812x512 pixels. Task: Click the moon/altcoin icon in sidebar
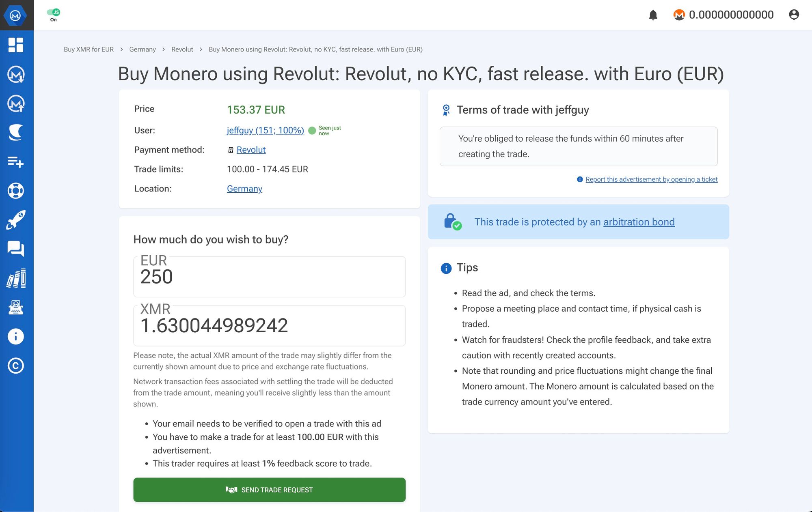coord(16,133)
